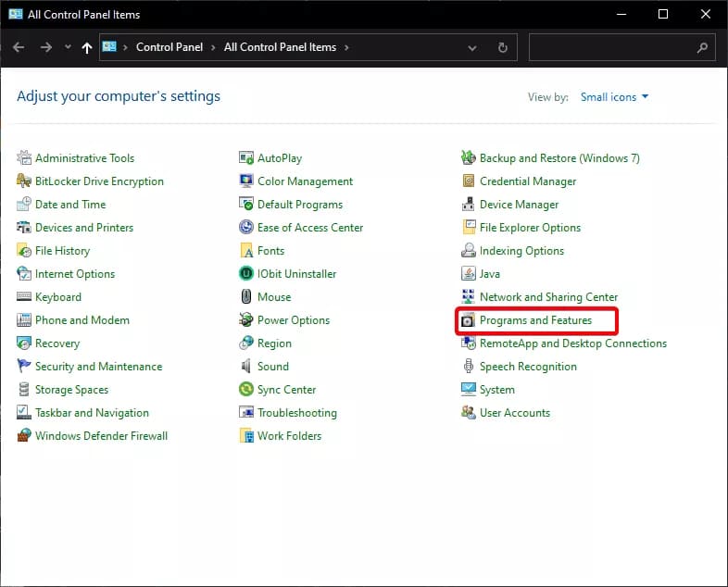Go up one level with the Up arrow
728x587 pixels.
(x=87, y=47)
